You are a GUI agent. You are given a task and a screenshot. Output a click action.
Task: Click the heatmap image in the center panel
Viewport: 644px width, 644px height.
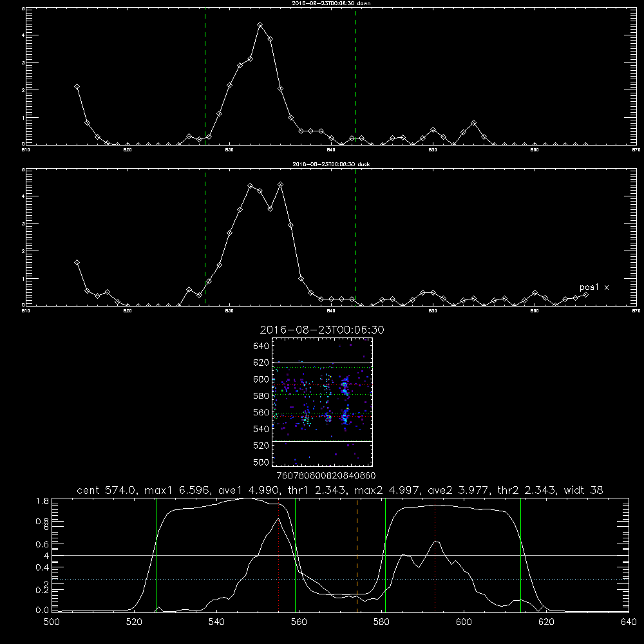[322, 402]
